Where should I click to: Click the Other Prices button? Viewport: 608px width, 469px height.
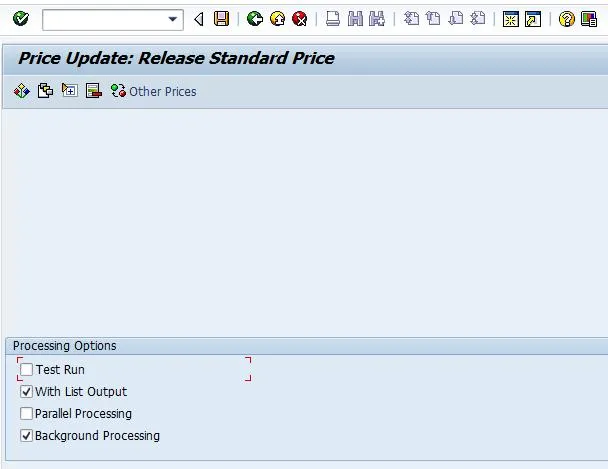pos(154,91)
